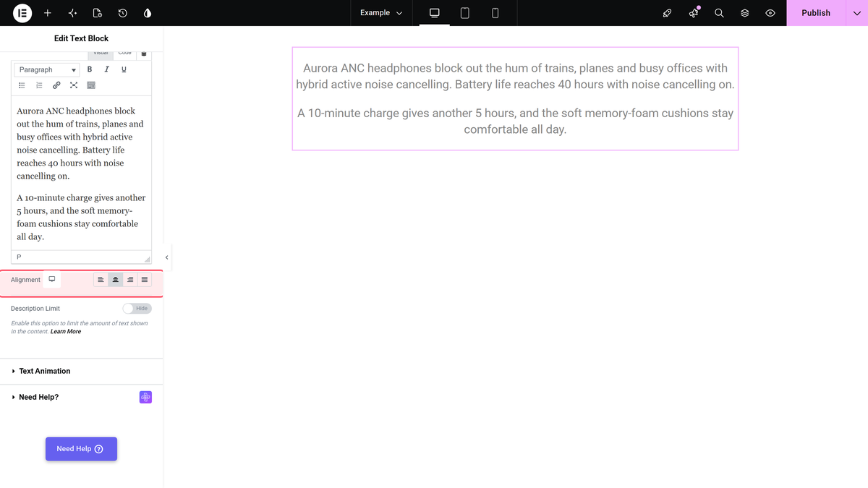Open the droplet Site Settings icon
This screenshot has height=488, width=868.
click(x=148, y=13)
